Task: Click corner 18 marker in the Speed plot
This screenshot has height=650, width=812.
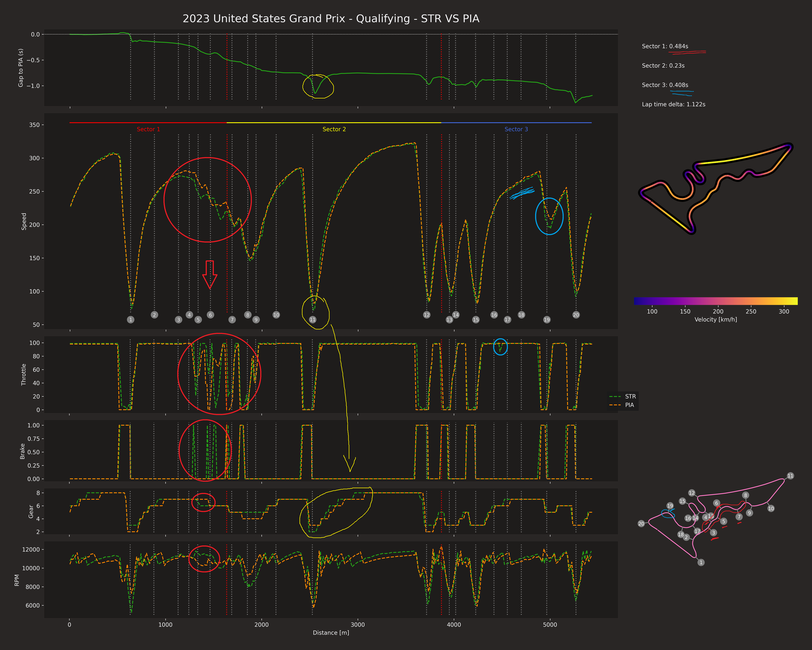Action: pos(521,315)
